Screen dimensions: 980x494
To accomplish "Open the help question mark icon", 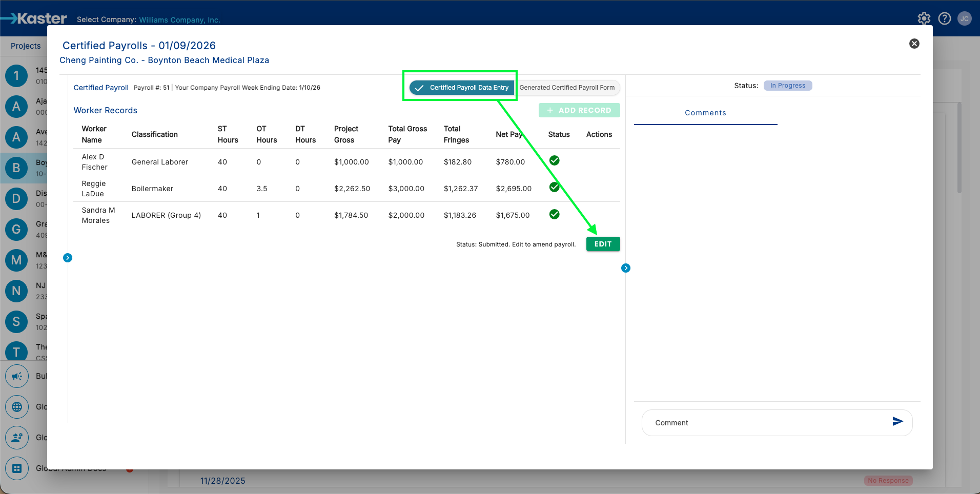I will pyautogui.click(x=944, y=19).
